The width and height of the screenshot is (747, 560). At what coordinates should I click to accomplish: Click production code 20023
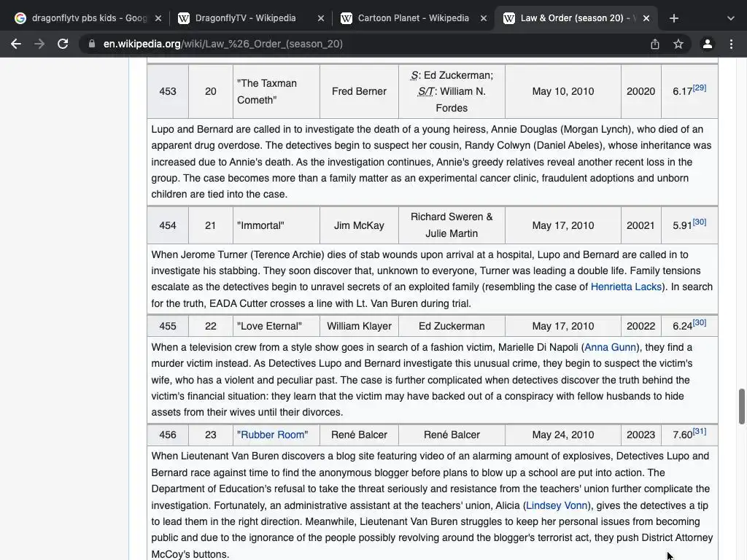click(x=640, y=435)
